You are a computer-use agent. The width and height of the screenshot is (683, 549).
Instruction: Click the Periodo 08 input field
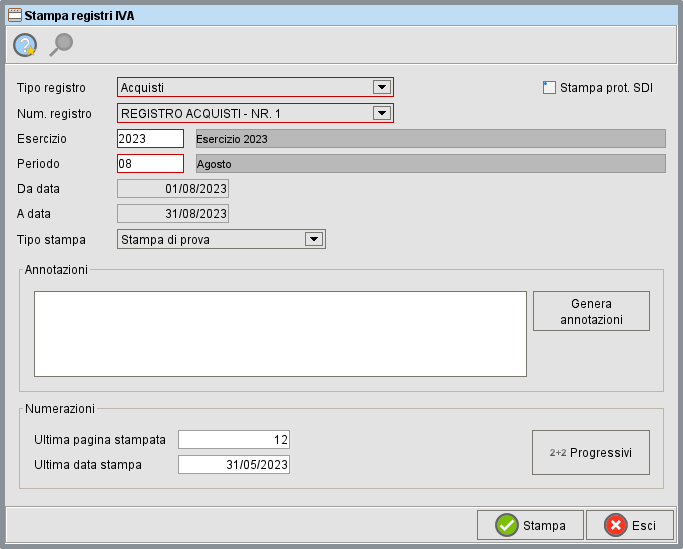pyautogui.click(x=150, y=163)
